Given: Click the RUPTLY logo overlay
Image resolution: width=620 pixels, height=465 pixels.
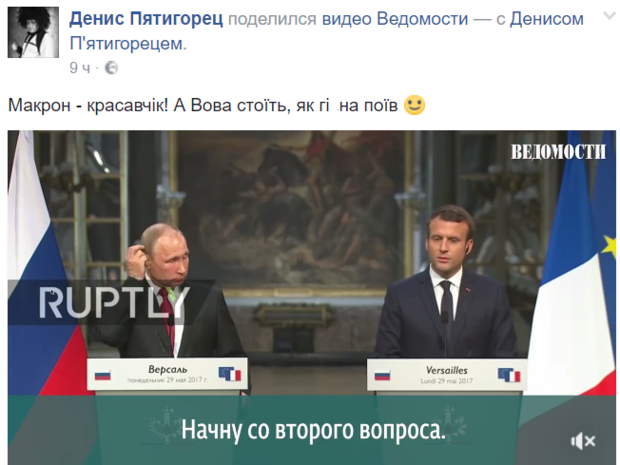Looking at the screenshot, I should coord(112,302).
